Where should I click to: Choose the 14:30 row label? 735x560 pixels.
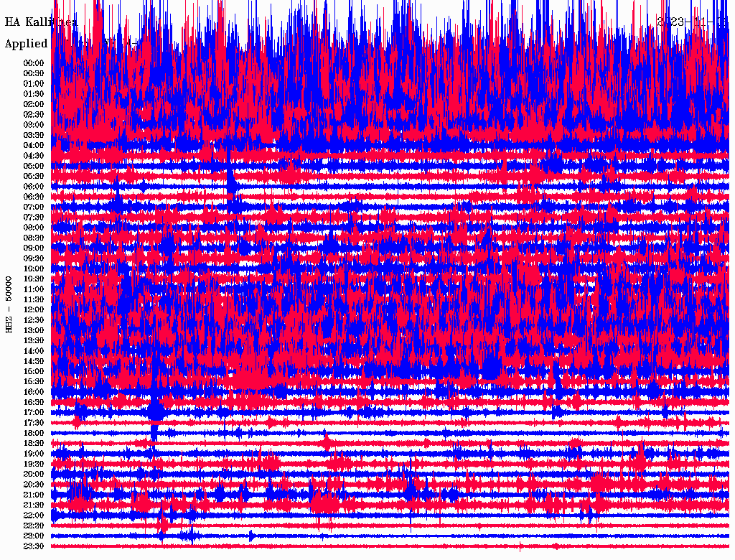34,361
